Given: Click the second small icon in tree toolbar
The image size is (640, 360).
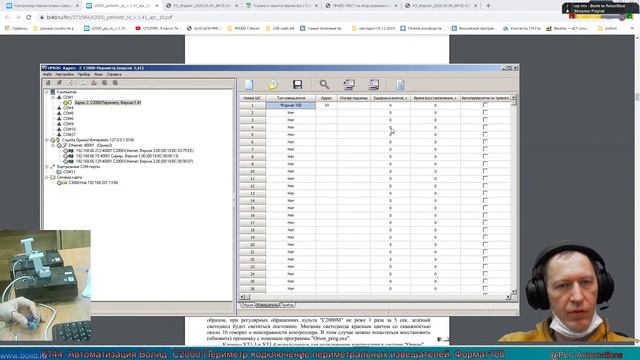Looking at the screenshot, I should click(59, 83).
